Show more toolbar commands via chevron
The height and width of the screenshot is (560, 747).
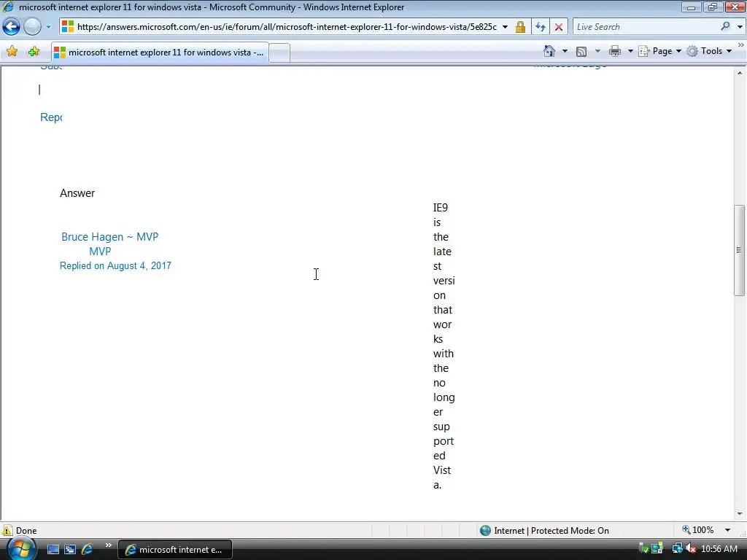(x=741, y=44)
